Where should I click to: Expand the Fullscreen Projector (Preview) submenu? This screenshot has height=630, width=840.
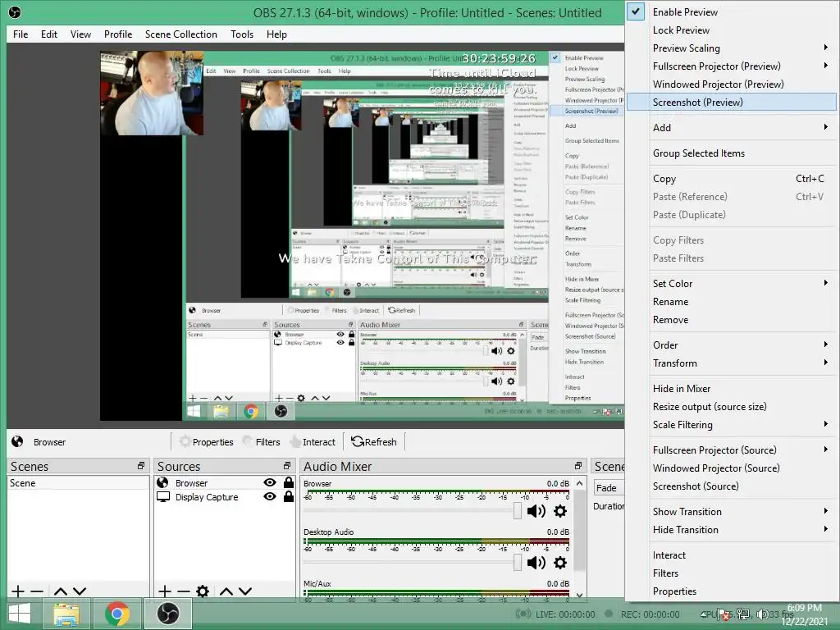tap(731, 66)
